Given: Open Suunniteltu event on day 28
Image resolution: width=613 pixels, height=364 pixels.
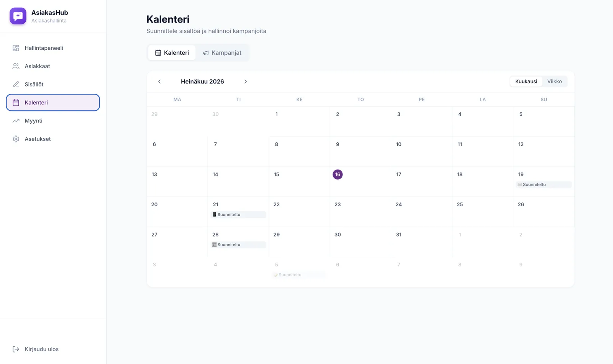Looking at the screenshot, I should (238, 245).
